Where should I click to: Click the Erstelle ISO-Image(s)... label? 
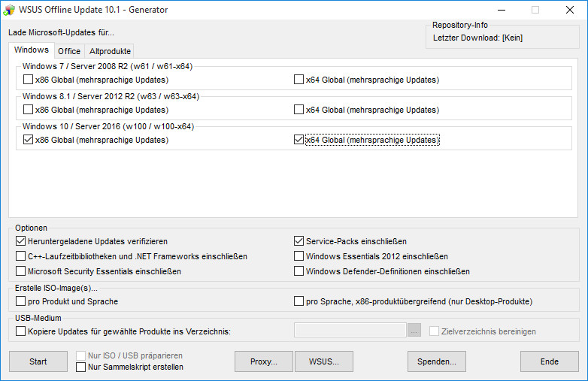(x=56, y=288)
